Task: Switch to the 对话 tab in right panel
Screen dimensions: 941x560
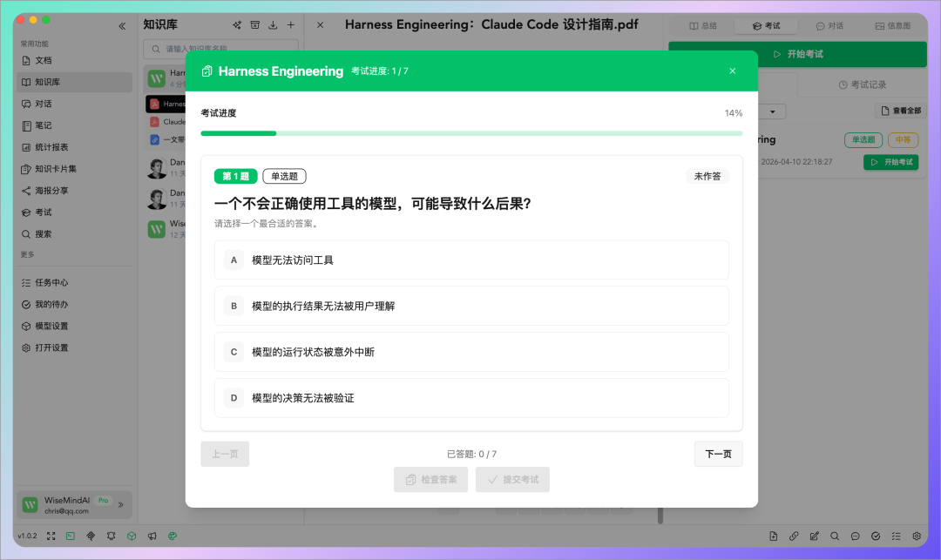Action: [x=829, y=26]
